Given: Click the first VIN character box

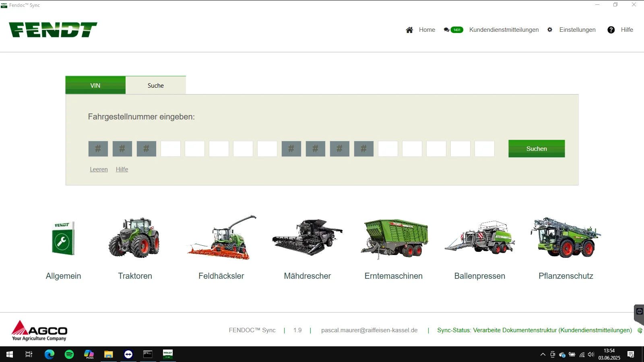Looking at the screenshot, I should point(98,148).
